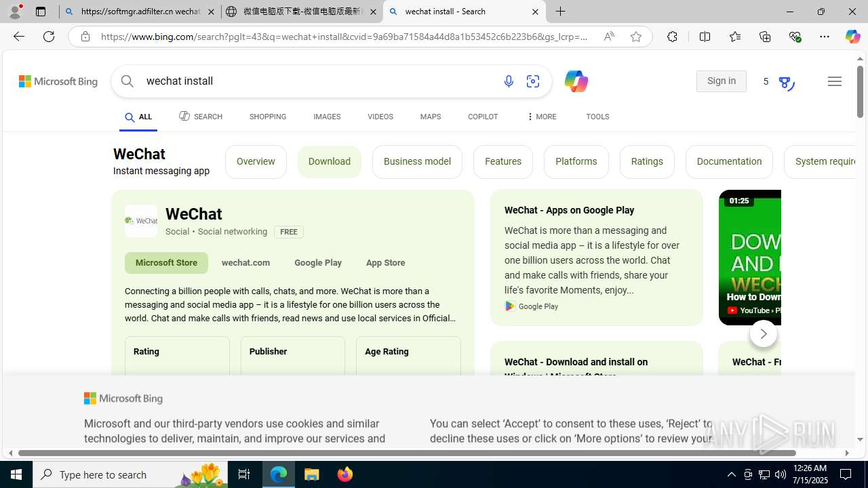Open Windows Start menu
The height and width of the screenshot is (488, 868).
click(16, 474)
